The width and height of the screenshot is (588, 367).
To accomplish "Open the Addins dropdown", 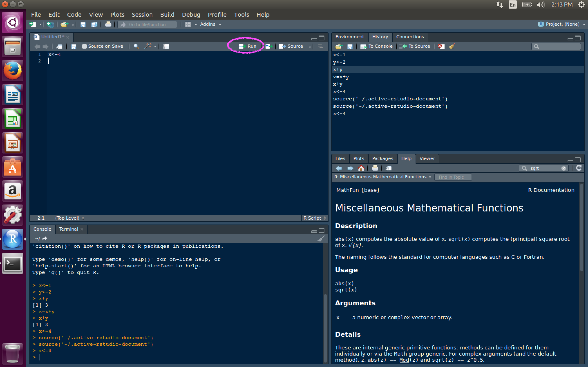I will 210,24.
